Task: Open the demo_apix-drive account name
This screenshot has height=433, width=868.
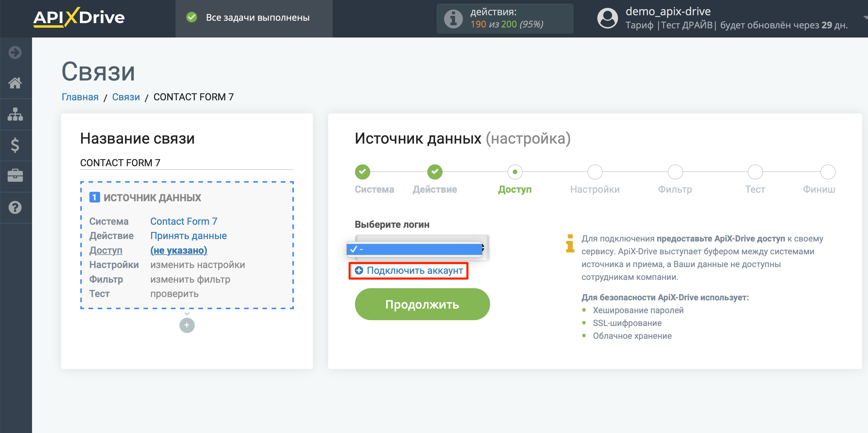Action: pos(668,12)
